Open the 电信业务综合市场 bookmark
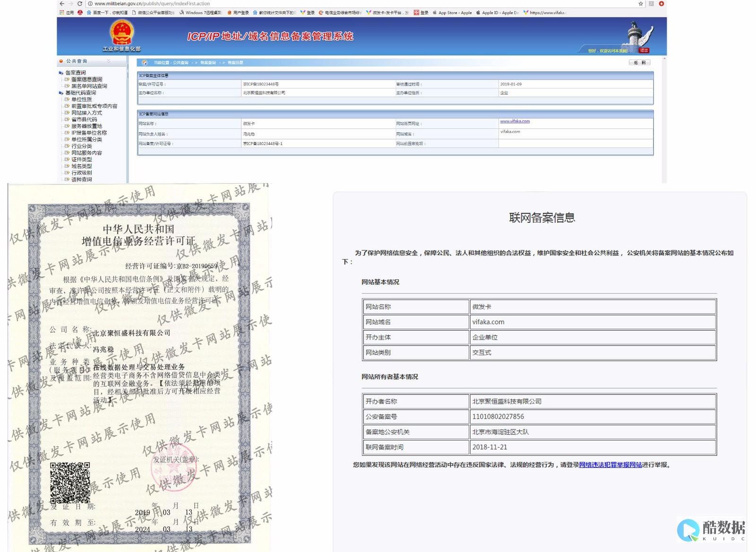 340,13
